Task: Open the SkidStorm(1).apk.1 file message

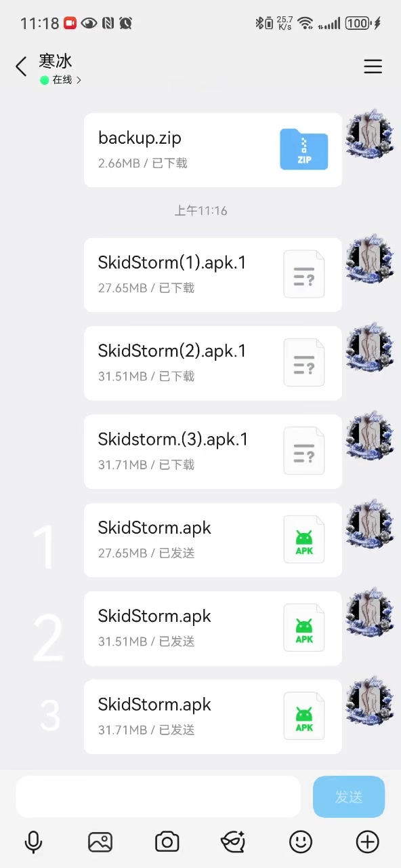Action: 213,275
